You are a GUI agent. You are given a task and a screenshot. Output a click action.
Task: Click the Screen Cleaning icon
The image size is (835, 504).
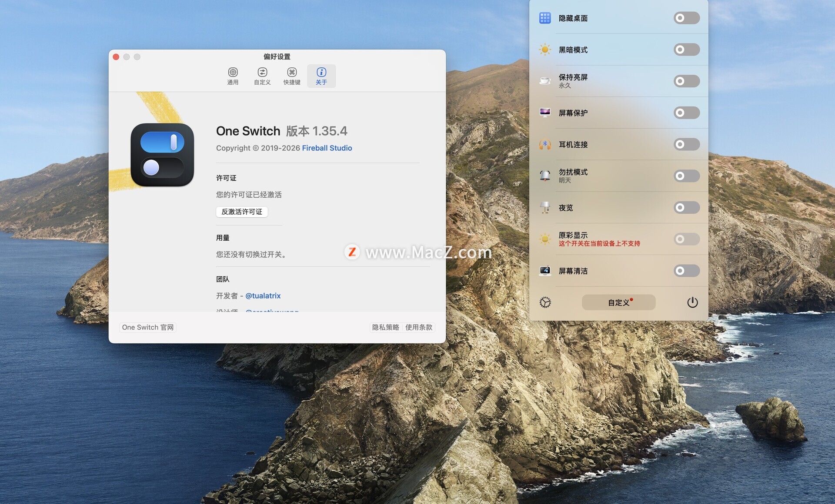545,271
